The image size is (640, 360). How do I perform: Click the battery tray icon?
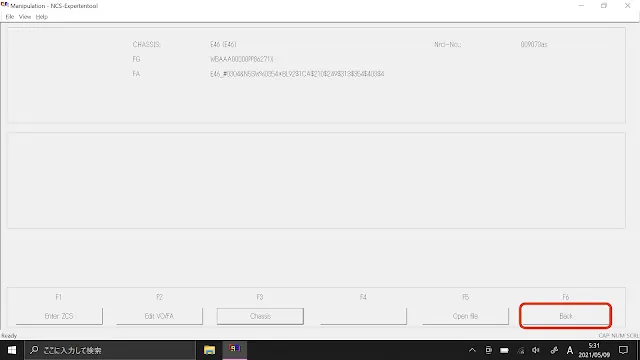click(x=504, y=350)
